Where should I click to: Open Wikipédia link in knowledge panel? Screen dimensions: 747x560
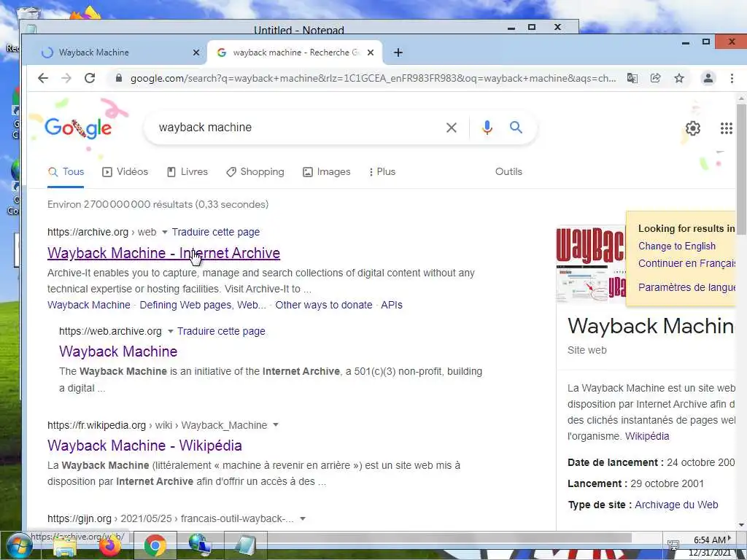pos(647,436)
